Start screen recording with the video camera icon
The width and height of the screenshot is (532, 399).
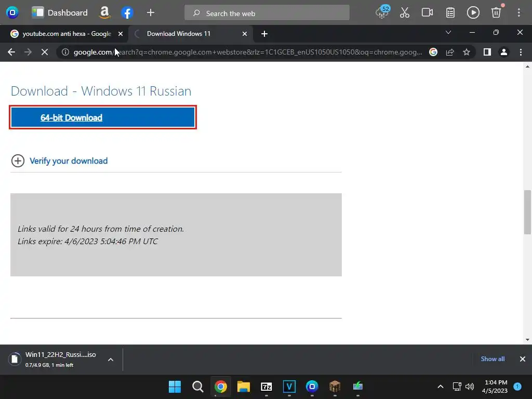pyautogui.click(x=427, y=13)
